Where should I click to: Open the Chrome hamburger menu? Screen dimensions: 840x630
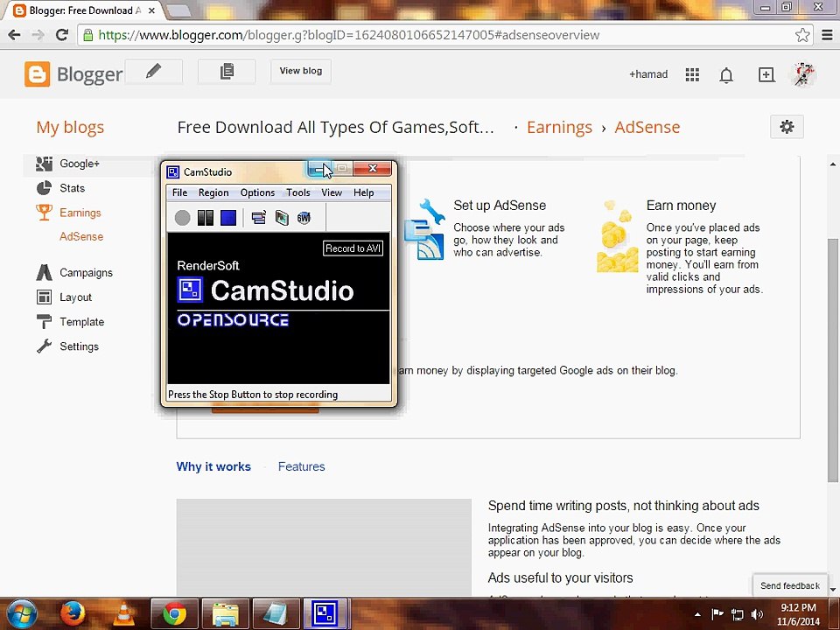tap(827, 35)
